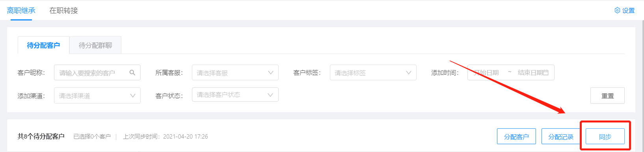Expand the 所属客服 dropdown arrow
The width and height of the screenshot is (644, 152).
(270, 72)
